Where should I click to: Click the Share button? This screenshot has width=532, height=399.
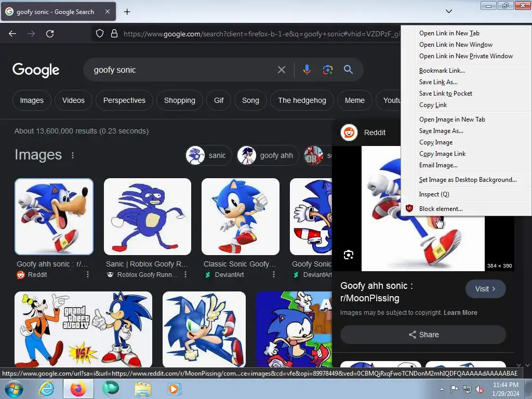point(423,335)
